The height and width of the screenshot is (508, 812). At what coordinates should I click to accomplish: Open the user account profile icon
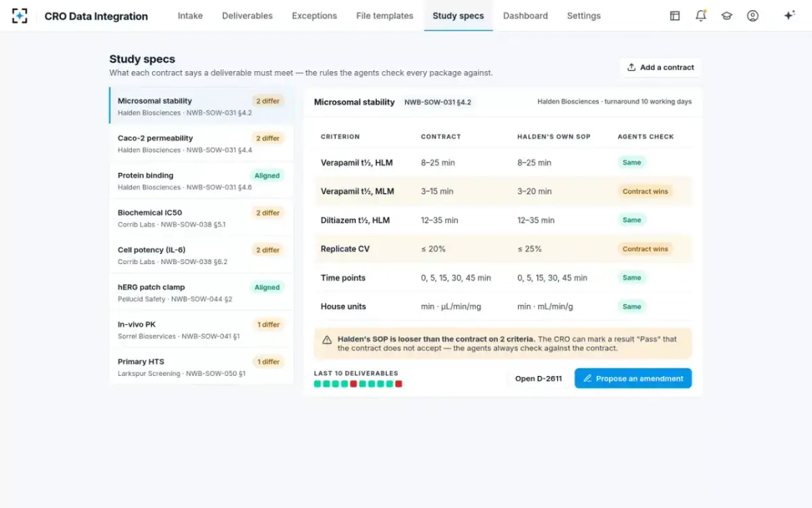pyautogui.click(x=752, y=16)
